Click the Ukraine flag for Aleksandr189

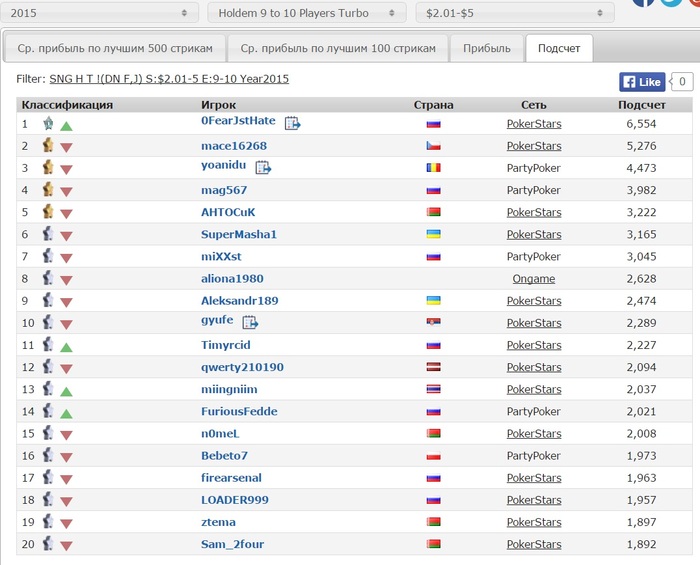click(433, 300)
